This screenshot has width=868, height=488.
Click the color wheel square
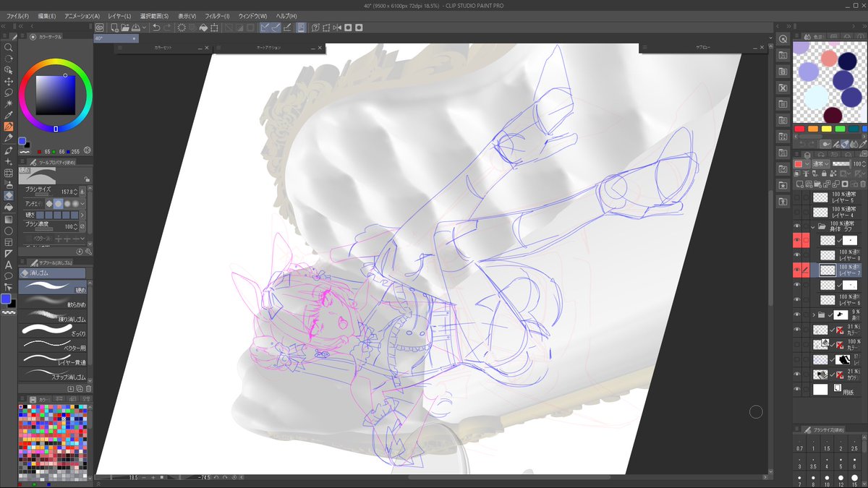pyautogui.click(x=56, y=95)
